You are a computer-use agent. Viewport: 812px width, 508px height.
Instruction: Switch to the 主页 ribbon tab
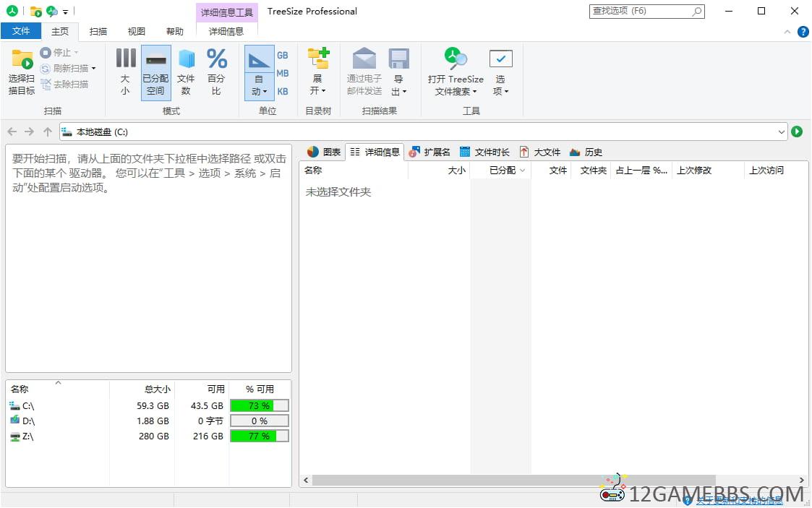point(59,32)
